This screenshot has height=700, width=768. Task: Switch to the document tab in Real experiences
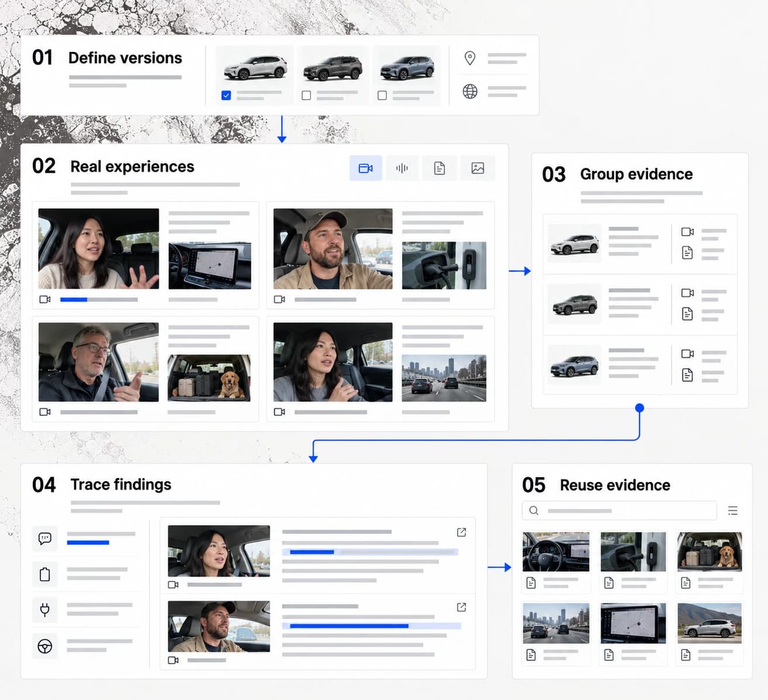pos(440,168)
